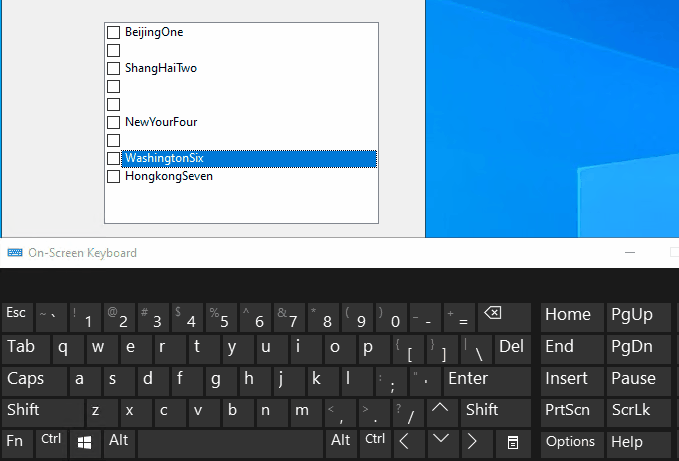Click the Tab key
This screenshot has height=461, width=679.
pyautogui.click(x=26, y=349)
